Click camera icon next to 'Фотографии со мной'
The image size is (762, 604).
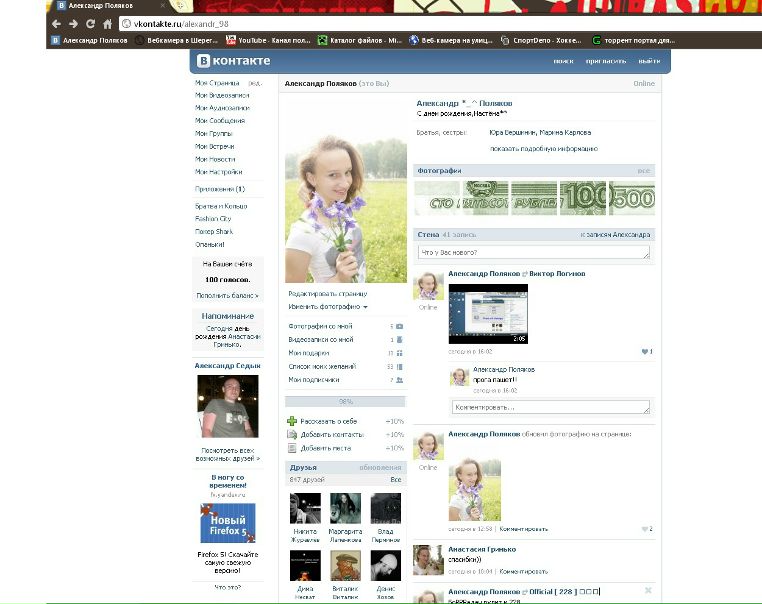pos(399,326)
